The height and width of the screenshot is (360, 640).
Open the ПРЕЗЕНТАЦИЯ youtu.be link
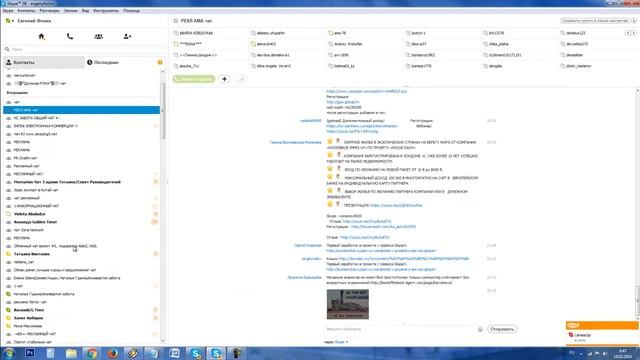tap(396, 205)
